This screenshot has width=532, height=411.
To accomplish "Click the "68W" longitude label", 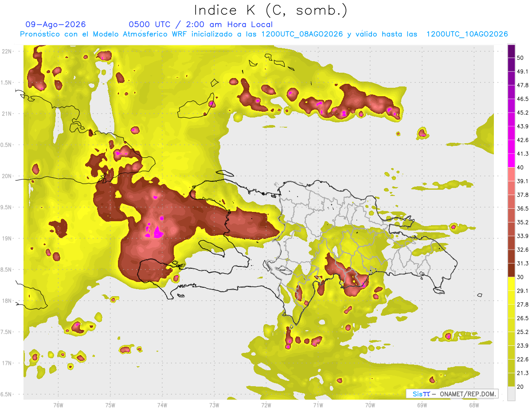I will point(474,405).
